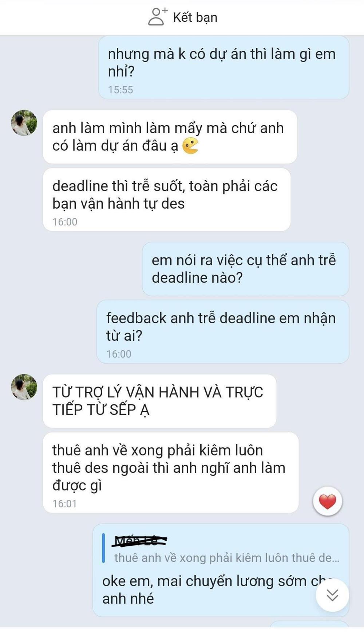Tap the quoted reply preview text
Screen dimensions: 364x632
click(226, 558)
